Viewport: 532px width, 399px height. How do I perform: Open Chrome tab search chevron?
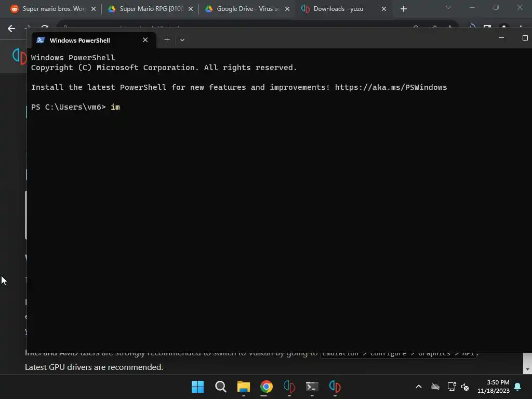coord(448,7)
